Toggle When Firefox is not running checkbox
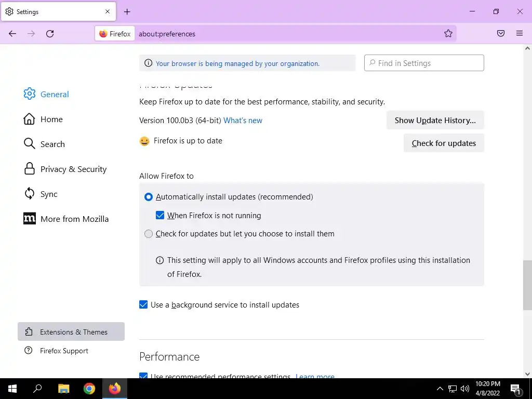 point(160,215)
